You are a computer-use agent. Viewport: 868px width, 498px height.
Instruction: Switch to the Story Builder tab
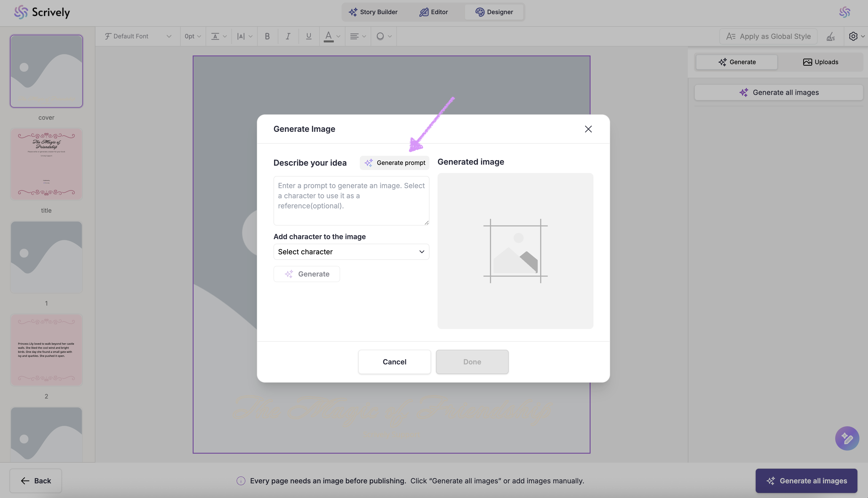[x=373, y=12]
